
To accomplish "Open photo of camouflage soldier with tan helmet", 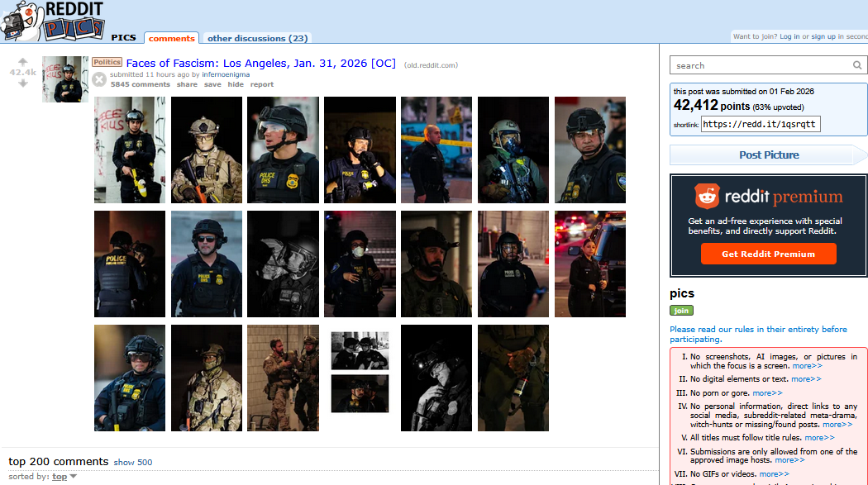I will click(207, 150).
